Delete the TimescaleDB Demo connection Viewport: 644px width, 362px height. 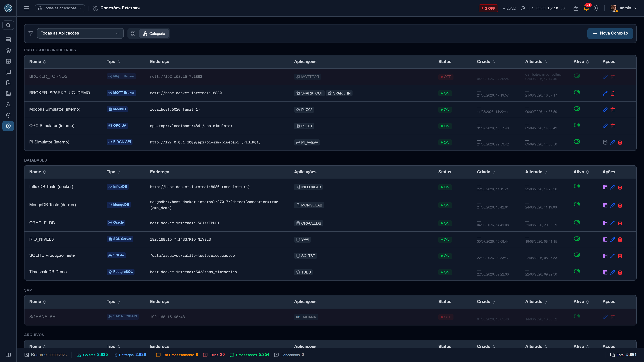click(620, 272)
